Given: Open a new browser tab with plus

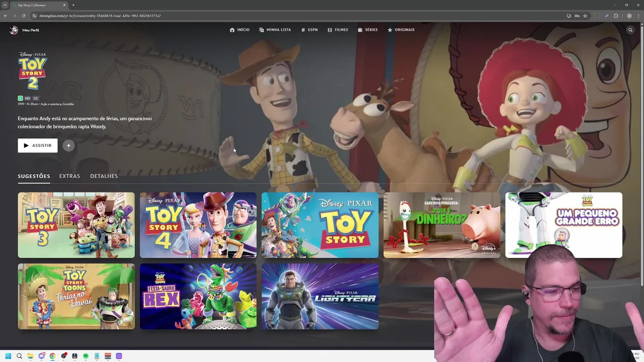Looking at the screenshot, I should click(x=73, y=5).
